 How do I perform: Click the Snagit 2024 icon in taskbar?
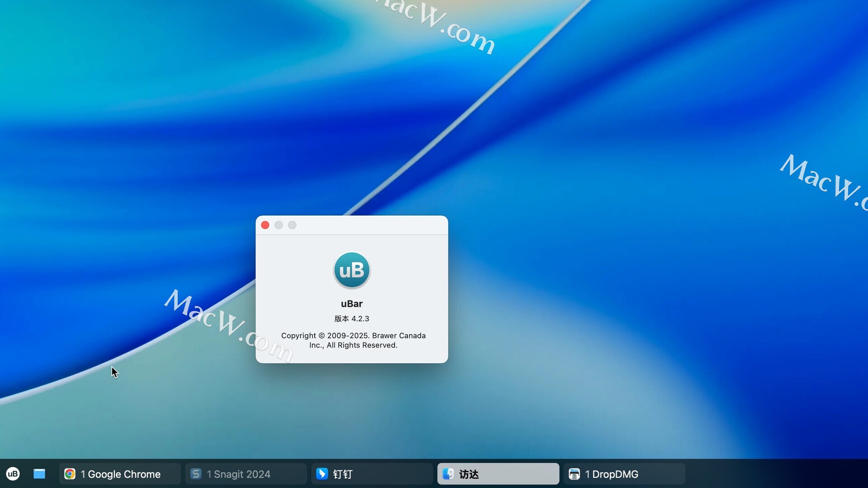[x=196, y=474]
